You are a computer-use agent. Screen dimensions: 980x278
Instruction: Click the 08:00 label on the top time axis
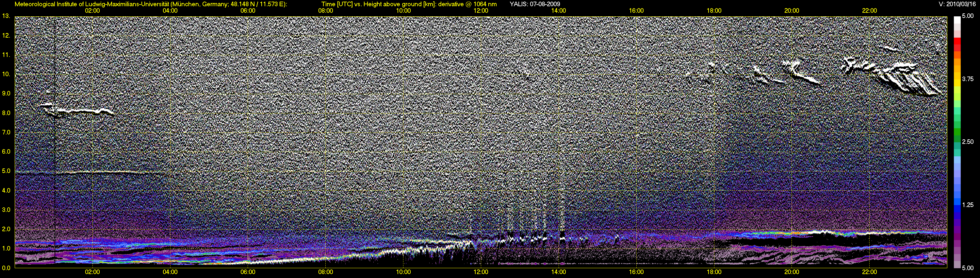click(x=326, y=11)
